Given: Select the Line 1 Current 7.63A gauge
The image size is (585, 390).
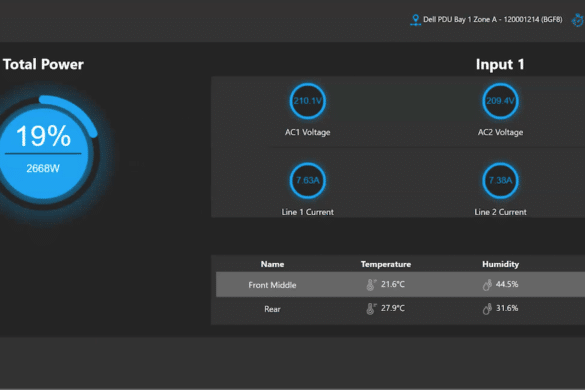Looking at the screenshot, I should (x=308, y=181).
